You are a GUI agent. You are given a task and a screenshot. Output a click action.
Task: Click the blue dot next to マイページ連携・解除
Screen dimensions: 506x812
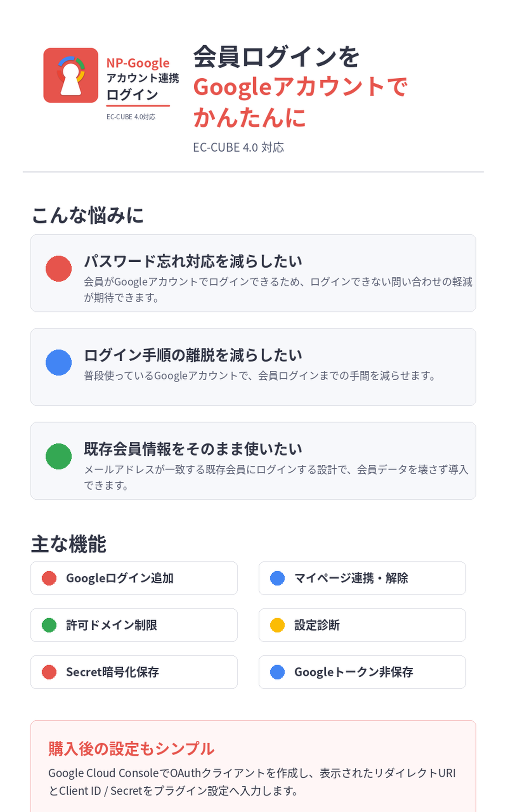[277, 578]
